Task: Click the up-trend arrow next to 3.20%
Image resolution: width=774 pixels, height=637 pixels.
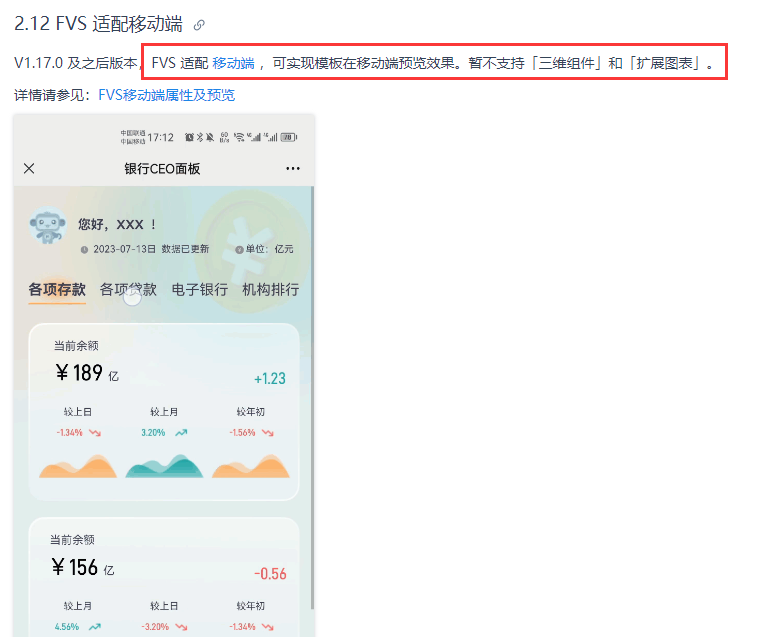Action: pyautogui.click(x=181, y=433)
